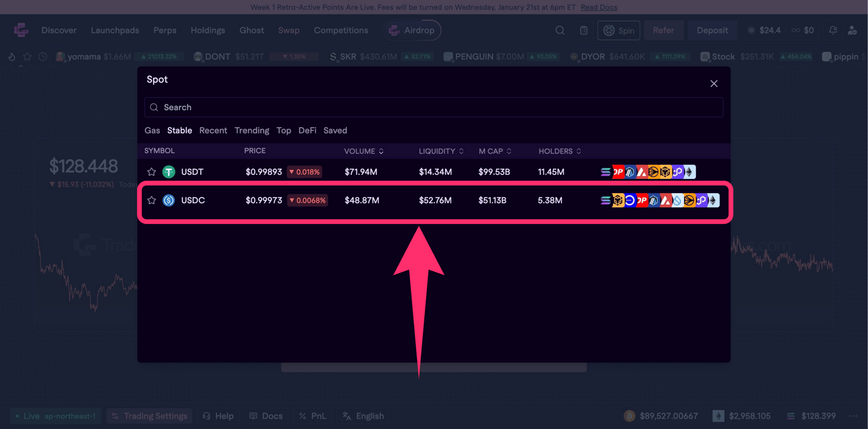Open Trading Settings in the footer
Viewport: 868px width, 429px height.
click(x=150, y=416)
